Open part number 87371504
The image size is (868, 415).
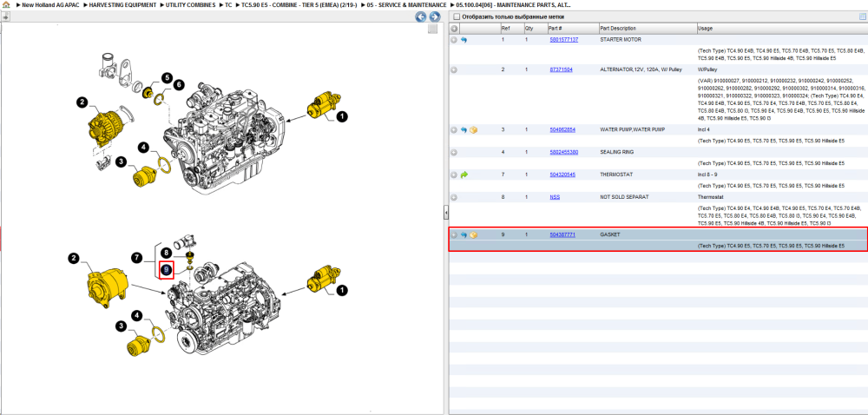[x=561, y=69]
